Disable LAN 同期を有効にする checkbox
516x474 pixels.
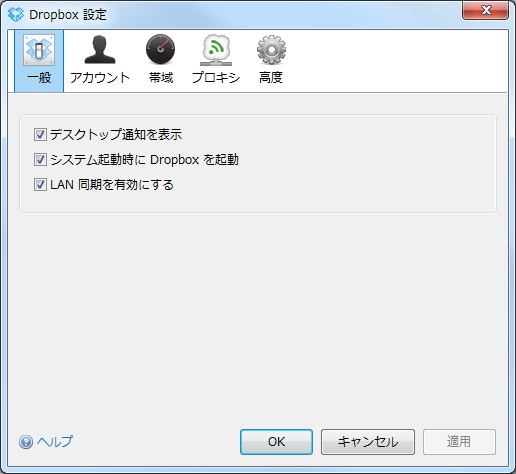pyautogui.click(x=40, y=185)
